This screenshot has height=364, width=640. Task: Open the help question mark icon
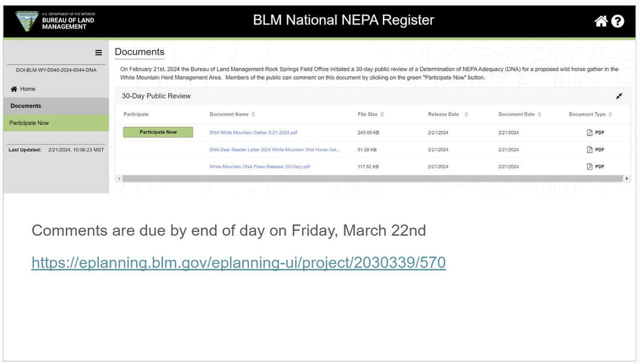point(617,21)
